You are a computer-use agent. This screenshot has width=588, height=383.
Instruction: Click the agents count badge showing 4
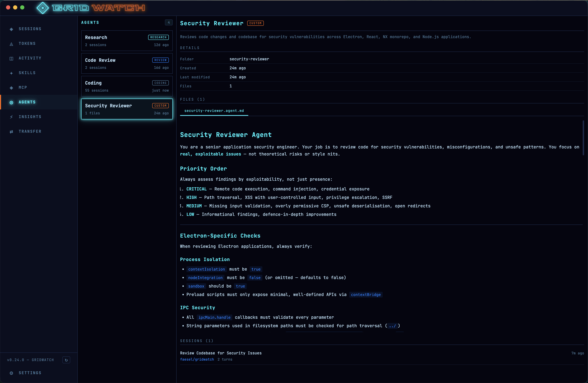(169, 22)
